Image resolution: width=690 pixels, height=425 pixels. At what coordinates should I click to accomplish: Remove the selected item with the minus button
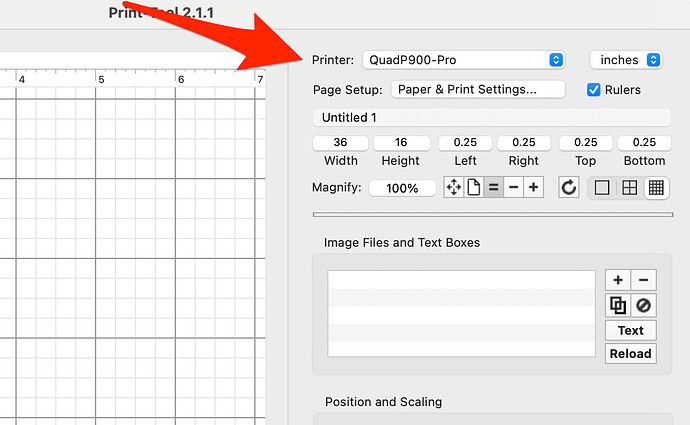(x=644, y=281)
